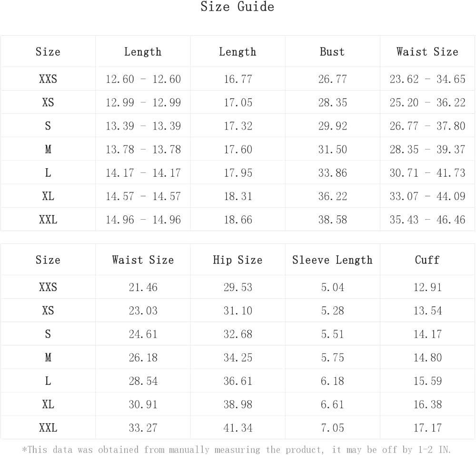This screenshot has width=476, height=455.
Task: Click the bust value 38.58
Action: coord(332,220)
